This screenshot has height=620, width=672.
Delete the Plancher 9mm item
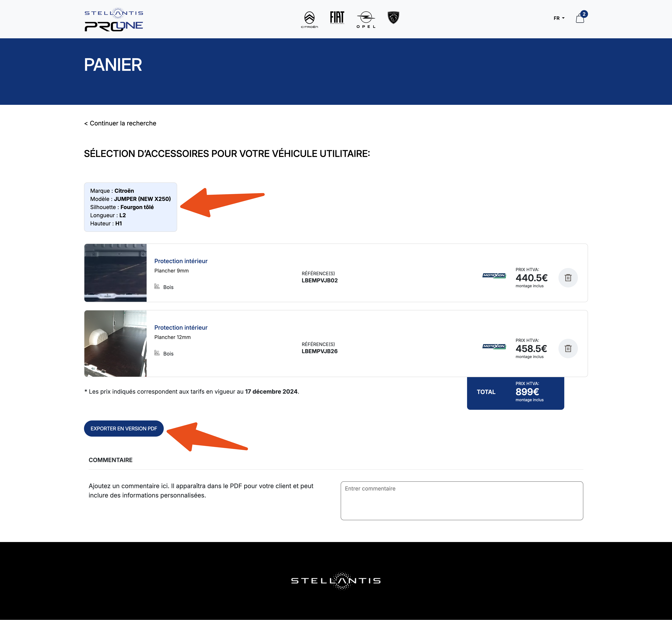(x=568, y=278)
